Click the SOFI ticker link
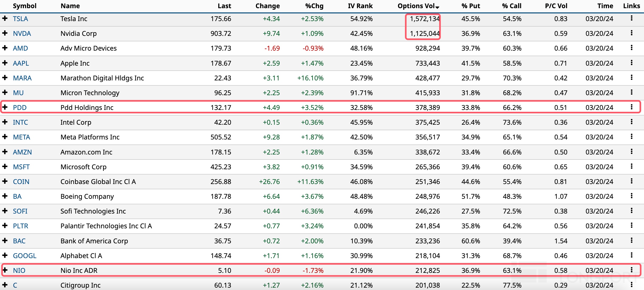 (20, 211)
